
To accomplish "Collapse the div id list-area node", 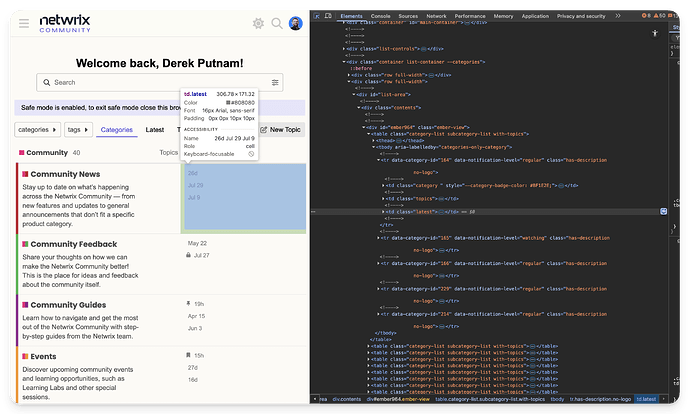I will pos(354,95).
